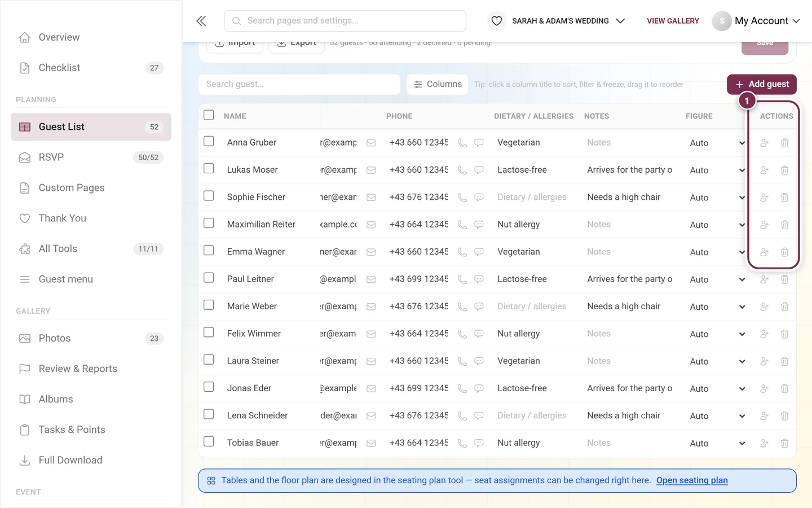Expand the My Account menu
Image resolution: width=812 pixels, height=508 pixels.
(x=757, y=21)
